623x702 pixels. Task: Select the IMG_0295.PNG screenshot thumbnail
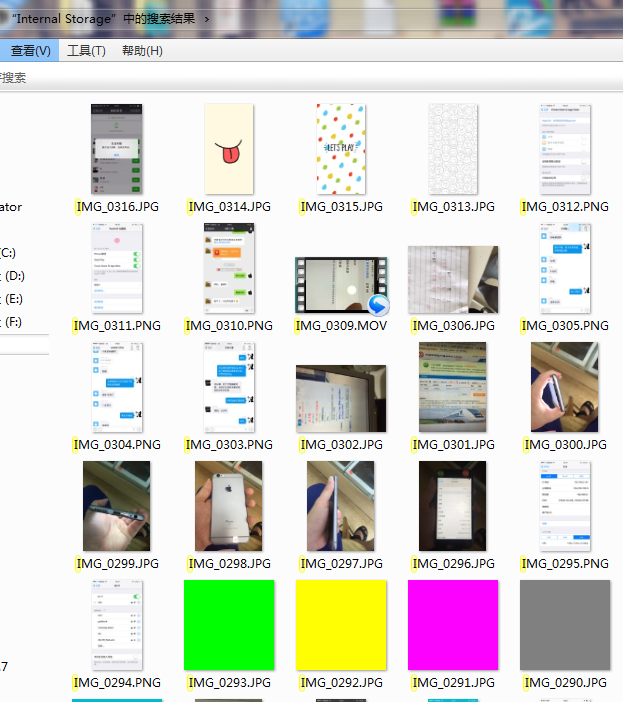(565, 506)
